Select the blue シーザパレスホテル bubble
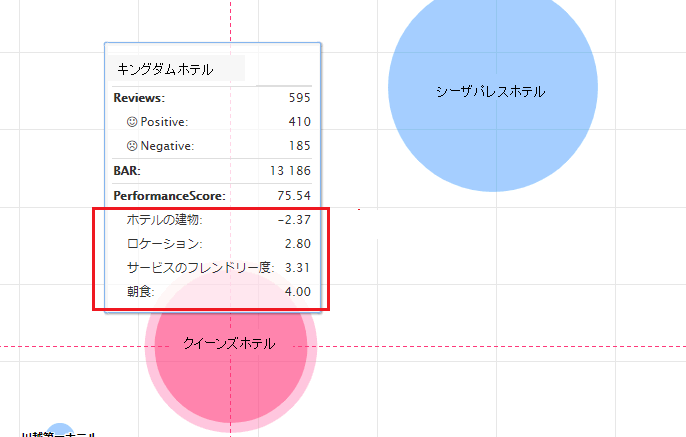686x437 pixels. coord(490,91)
